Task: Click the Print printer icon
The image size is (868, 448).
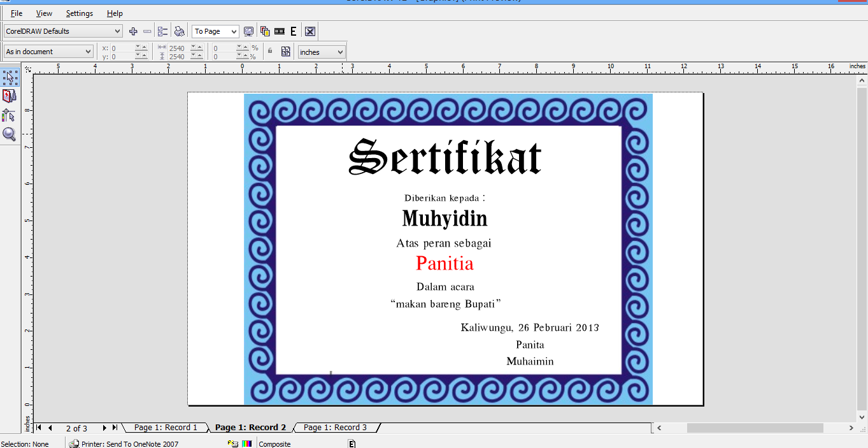Action: [180, 31]
